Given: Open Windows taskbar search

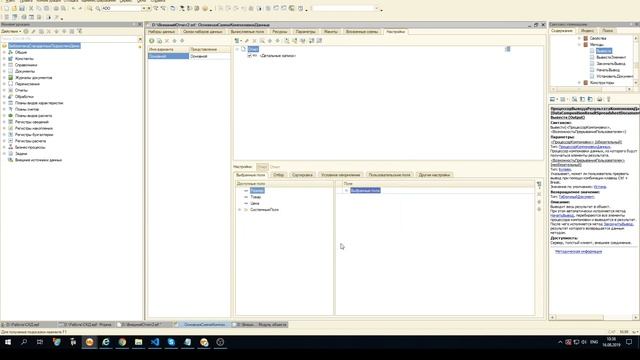Looking at the screenshot, I should point(24,342).
